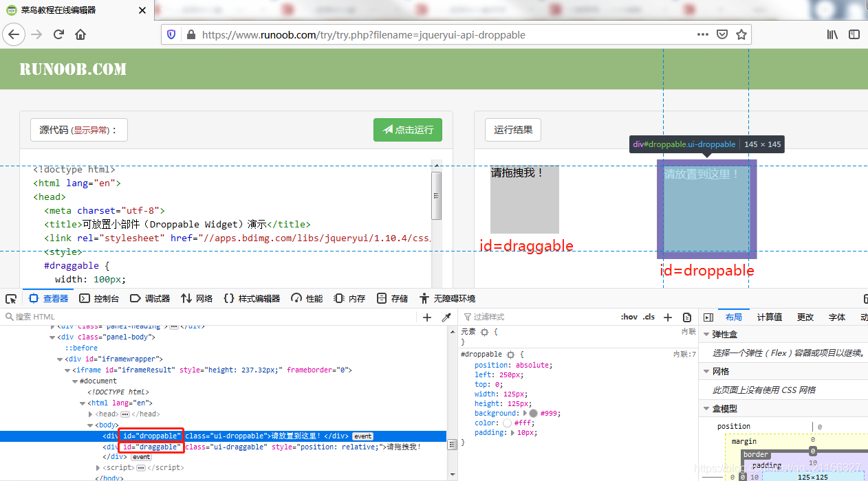Screen dimensions: 868x481
Task: Select the 请拖拽我 draggable box
Action: (x=525, y=199)
